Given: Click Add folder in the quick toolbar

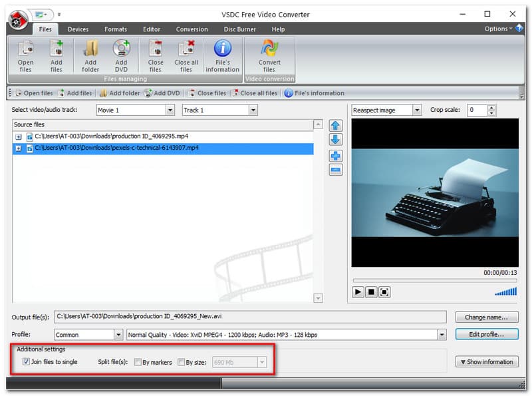Looking at the screenshot, I should (120, 93).
